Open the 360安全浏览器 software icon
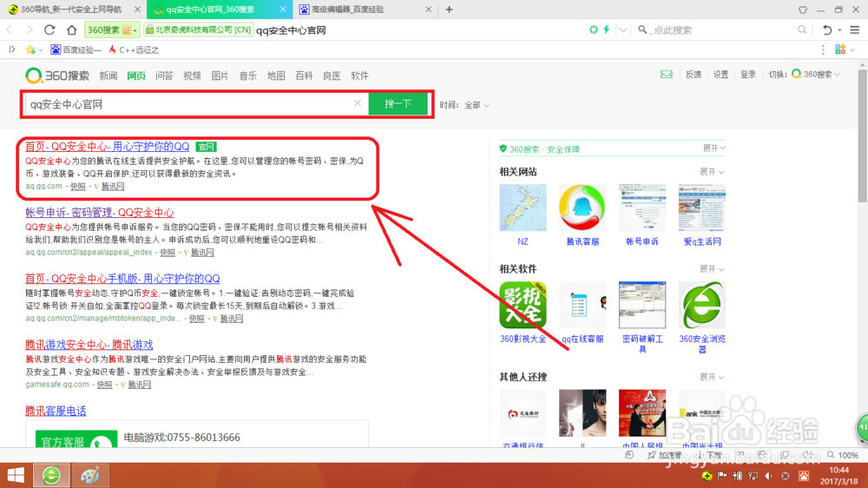The image size is (868, 488). pos(702,305)
